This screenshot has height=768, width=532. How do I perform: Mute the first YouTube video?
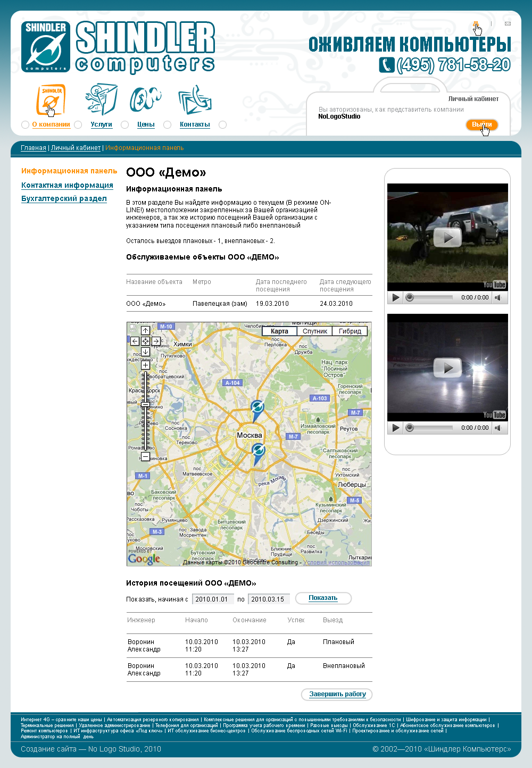click(498, 297)
